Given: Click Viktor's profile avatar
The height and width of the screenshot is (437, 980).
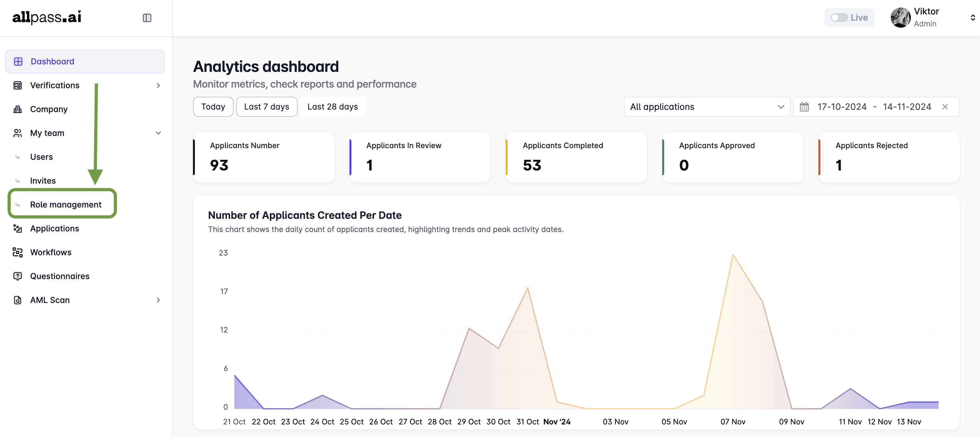Looking at the screenshot, I should point(900,18).
